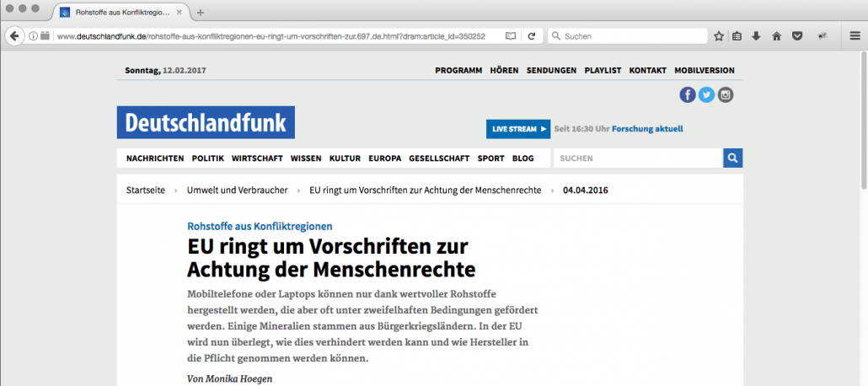The image size is (868, 386).
Task: Open a new browser tab with plus icon
Action: pyautogui.click(x=201, y=12)
